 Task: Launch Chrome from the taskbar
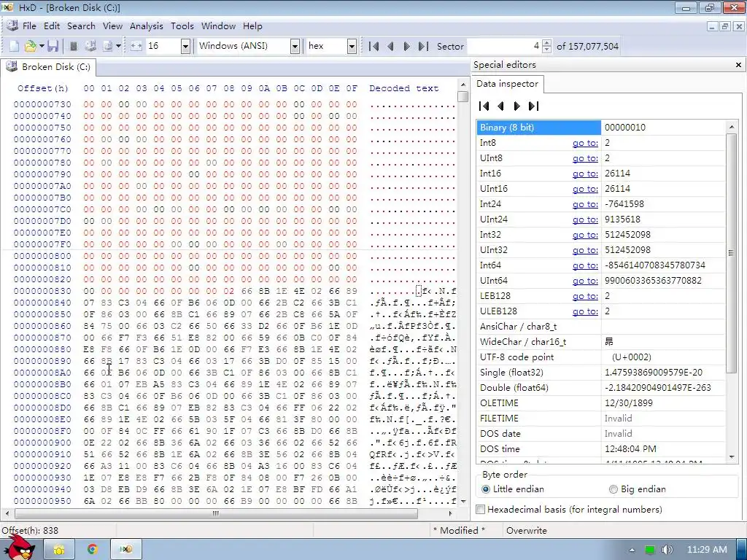[x=93, y=550]
